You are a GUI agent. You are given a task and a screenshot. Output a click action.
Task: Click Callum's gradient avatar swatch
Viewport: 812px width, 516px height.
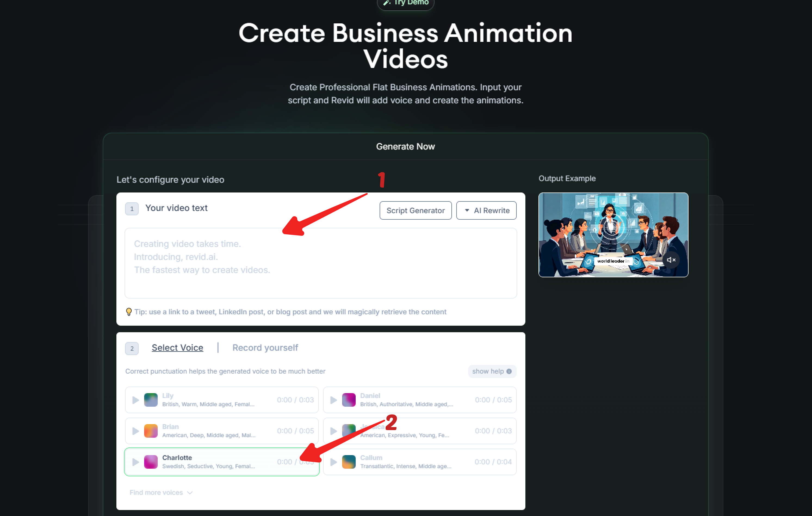[349, 462]
